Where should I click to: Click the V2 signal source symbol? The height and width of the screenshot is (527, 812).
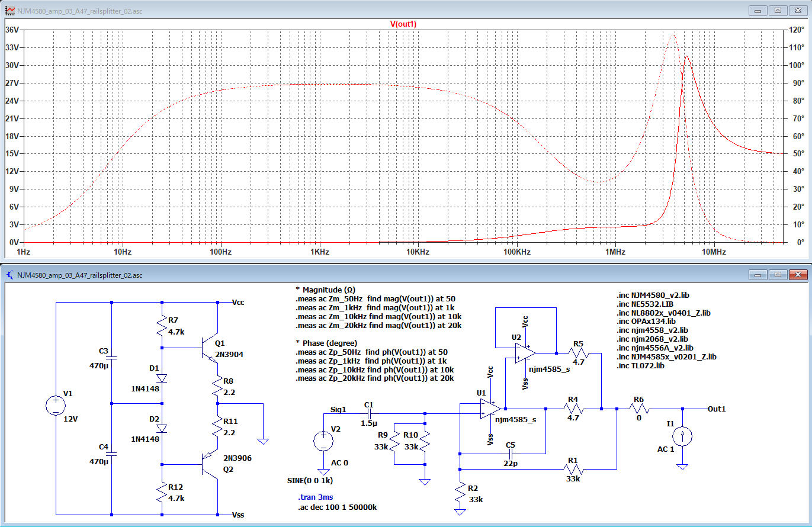(x=323, y=441)
